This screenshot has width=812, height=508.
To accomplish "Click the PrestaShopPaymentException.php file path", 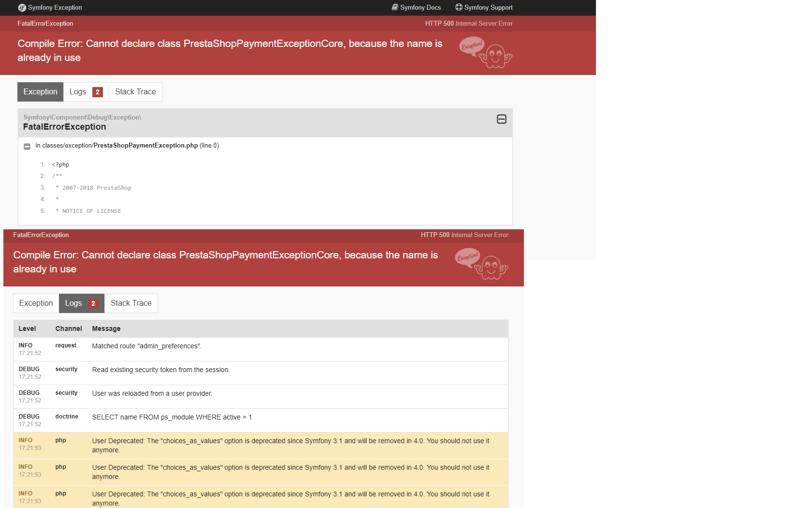I will (x=120, y=146).
